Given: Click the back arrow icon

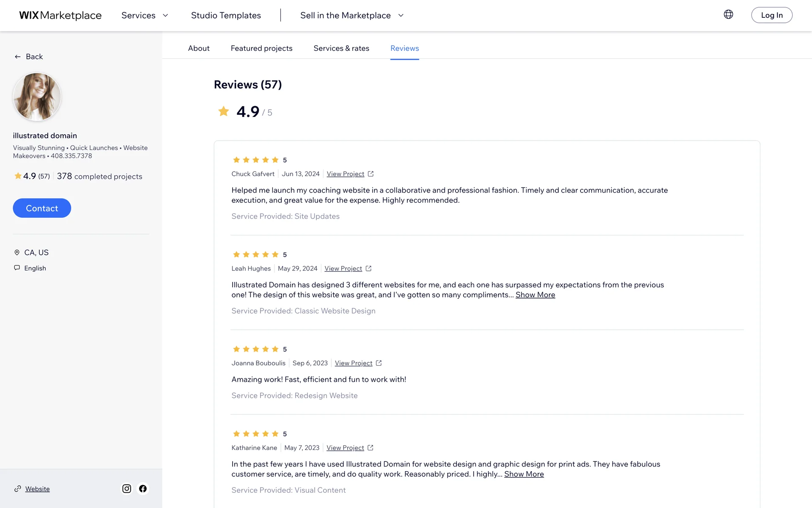Looking at the screenshot, I should 18,57.
